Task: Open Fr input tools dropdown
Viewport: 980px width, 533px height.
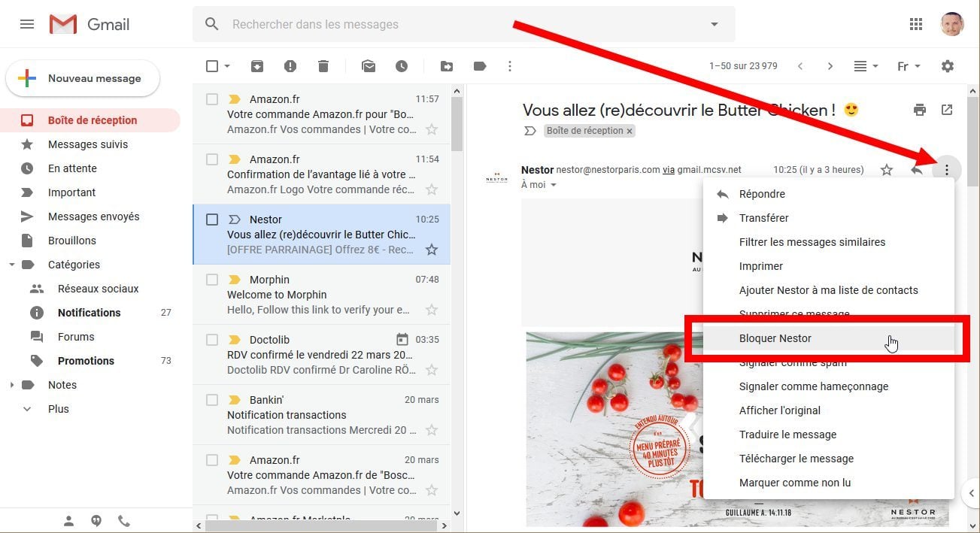Action: tap(909, 66)
